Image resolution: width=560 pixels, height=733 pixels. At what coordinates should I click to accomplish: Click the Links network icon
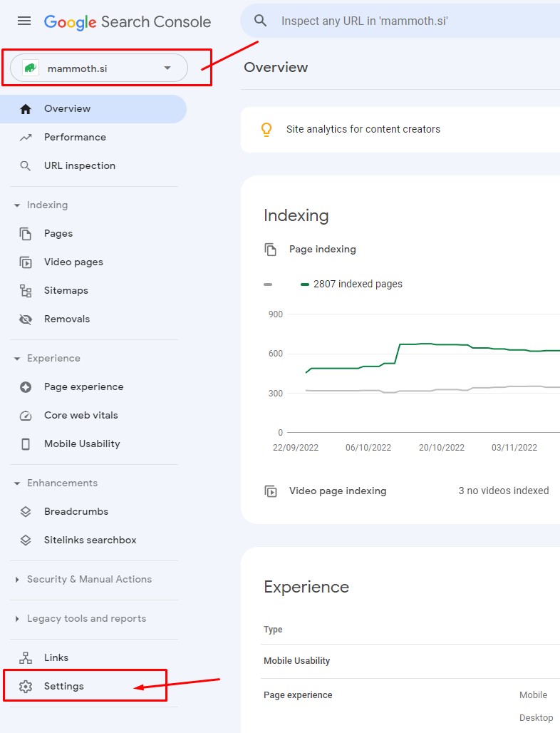26,657
